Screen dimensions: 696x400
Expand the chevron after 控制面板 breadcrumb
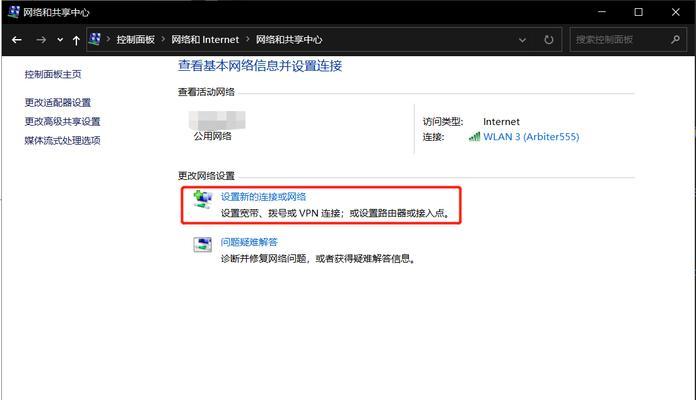pos(163,39)
